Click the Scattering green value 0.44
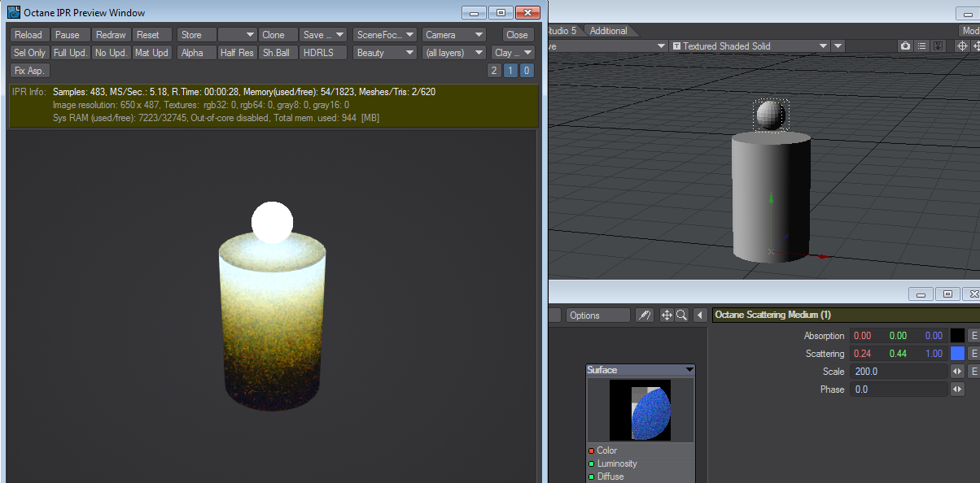980x483 pixels. point(897,354)
